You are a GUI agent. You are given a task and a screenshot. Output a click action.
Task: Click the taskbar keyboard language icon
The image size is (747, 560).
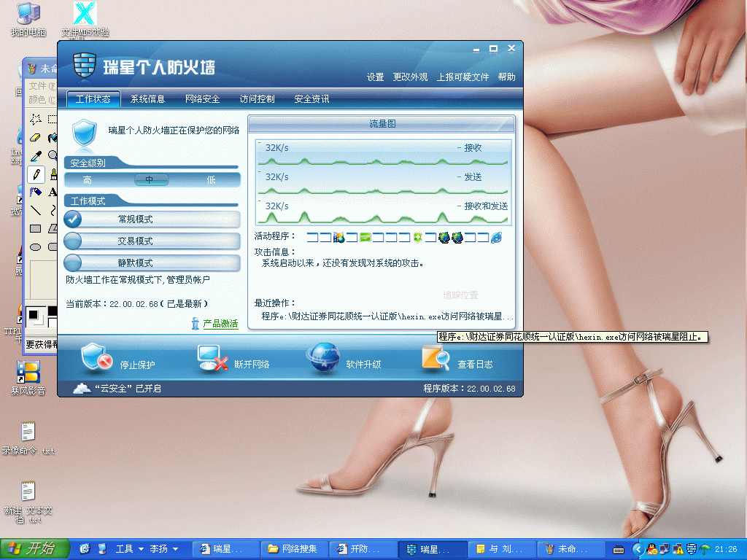619,550
